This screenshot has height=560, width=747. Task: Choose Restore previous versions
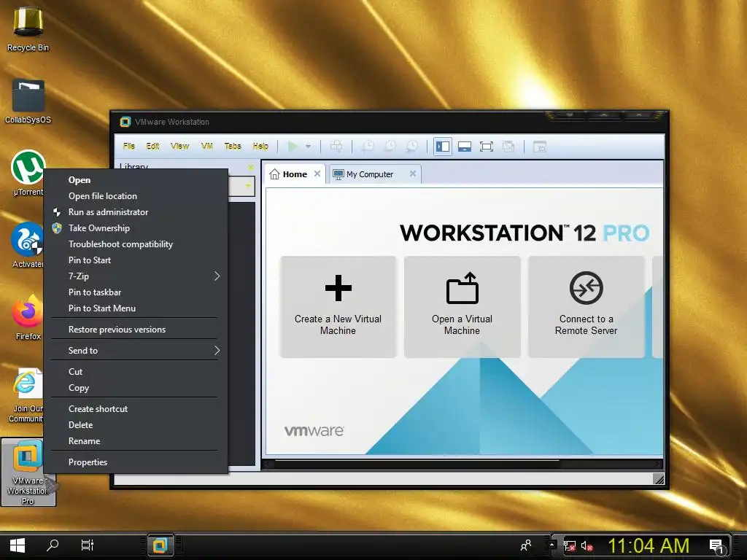click(135, 330)
